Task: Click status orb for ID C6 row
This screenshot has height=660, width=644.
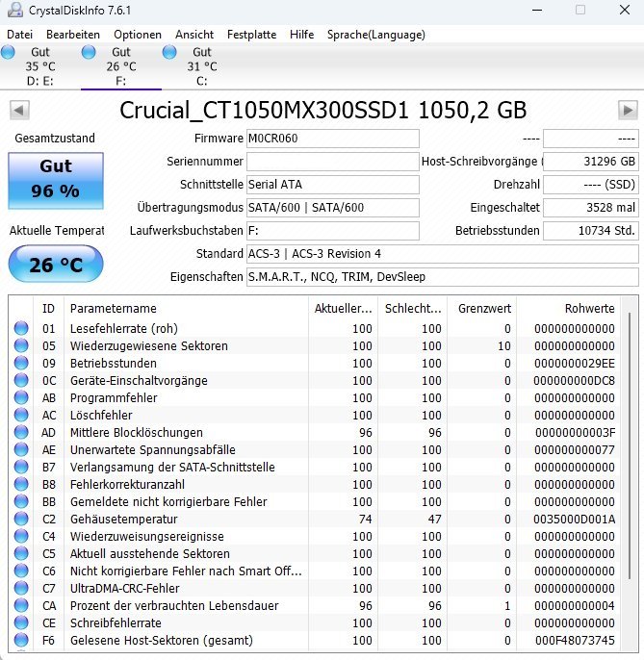Action: pos(21,571)
